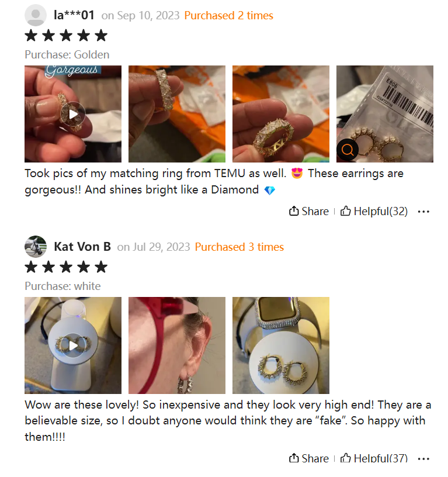Image resolution: width=448 pixels, height=477 pixels.
Task: Play the video in la***01's first review thumbnail
Action: pos(73,114)
